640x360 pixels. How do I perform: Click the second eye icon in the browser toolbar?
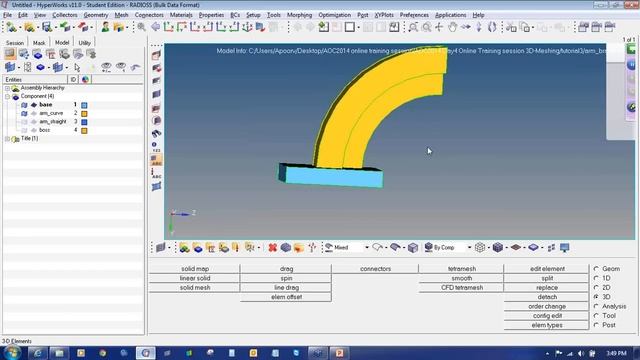[x=121, y=67]
